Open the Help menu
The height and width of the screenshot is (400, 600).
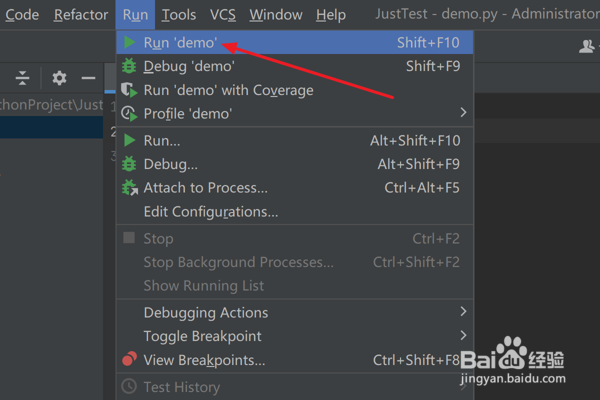(330, 15)
